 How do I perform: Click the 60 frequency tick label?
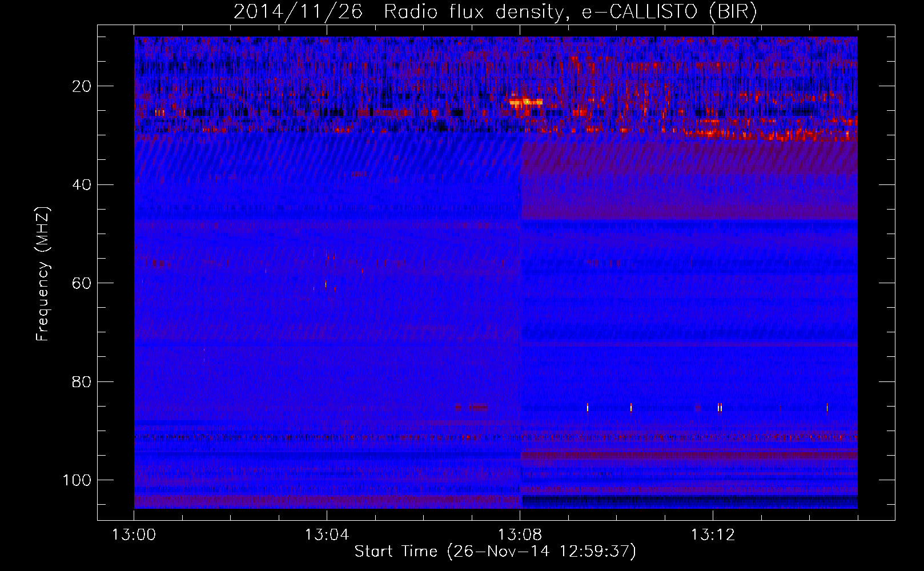coord(82,283)
